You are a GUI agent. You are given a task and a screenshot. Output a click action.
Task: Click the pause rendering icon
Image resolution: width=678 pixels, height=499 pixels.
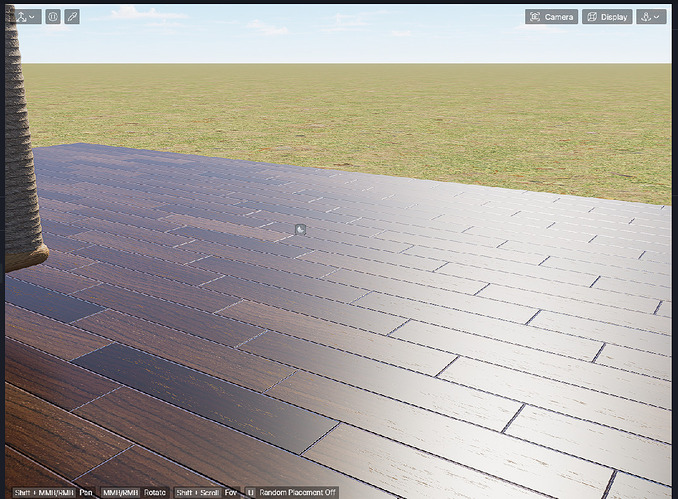(53, 17)
